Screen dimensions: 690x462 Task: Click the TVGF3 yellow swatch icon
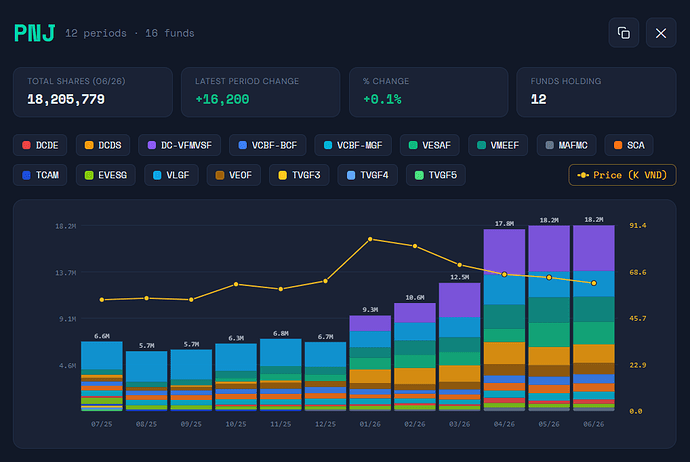283,175
